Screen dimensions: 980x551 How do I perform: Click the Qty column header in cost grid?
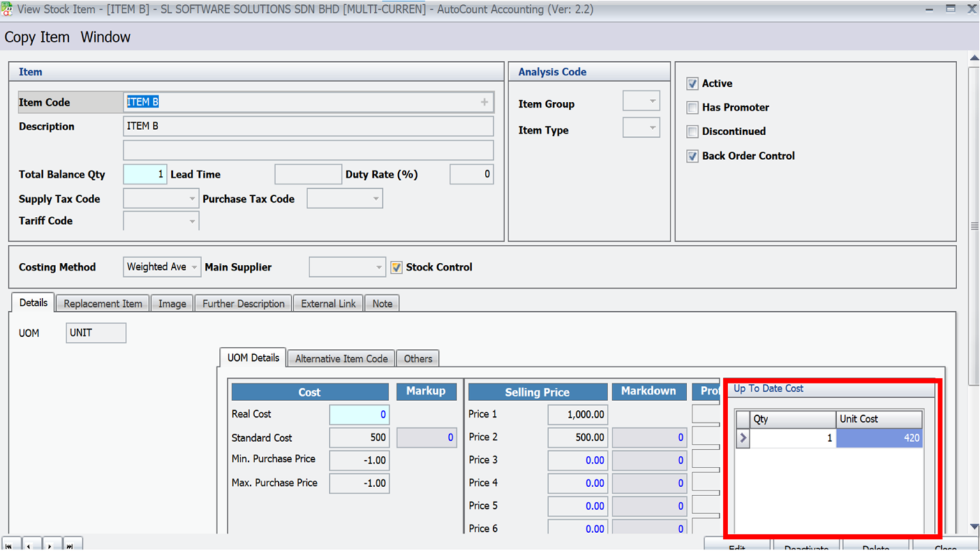(x=792, y=419)
